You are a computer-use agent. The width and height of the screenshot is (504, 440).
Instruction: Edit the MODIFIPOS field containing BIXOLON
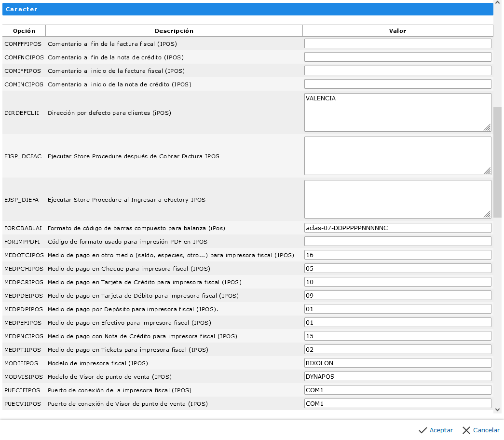pos(397,363)
